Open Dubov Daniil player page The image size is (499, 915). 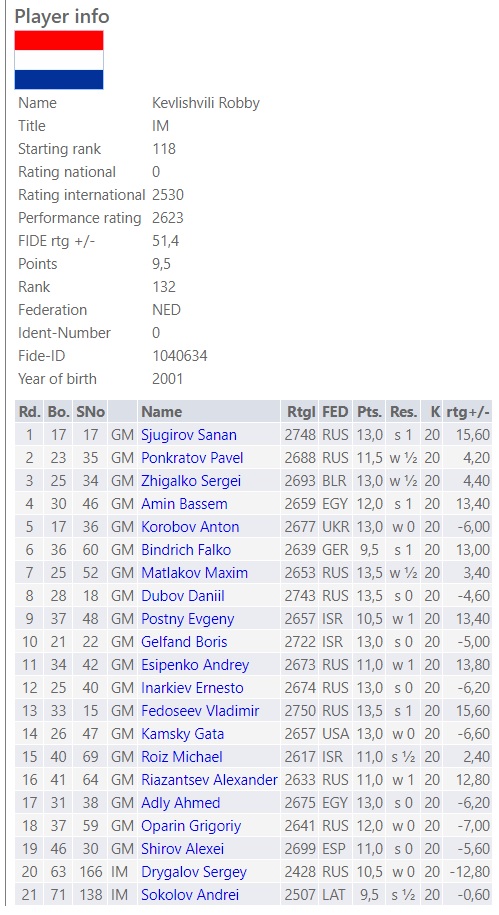pyautogui.click(x=183, y=596)
